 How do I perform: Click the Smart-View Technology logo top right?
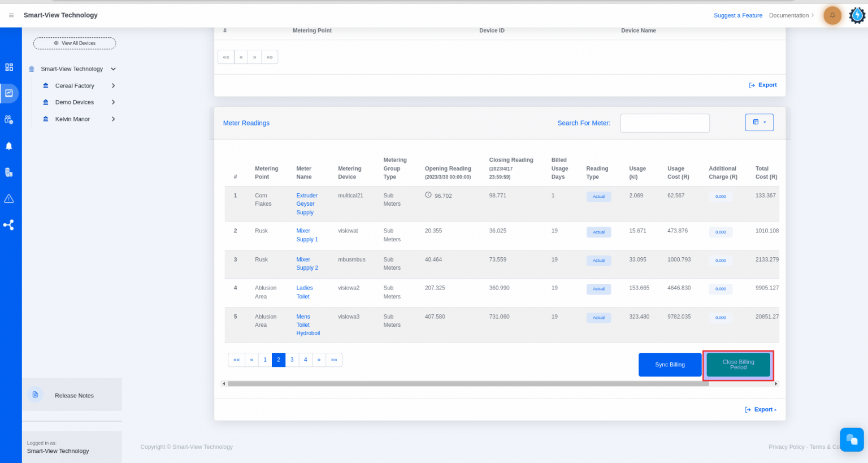click(857, 15)
